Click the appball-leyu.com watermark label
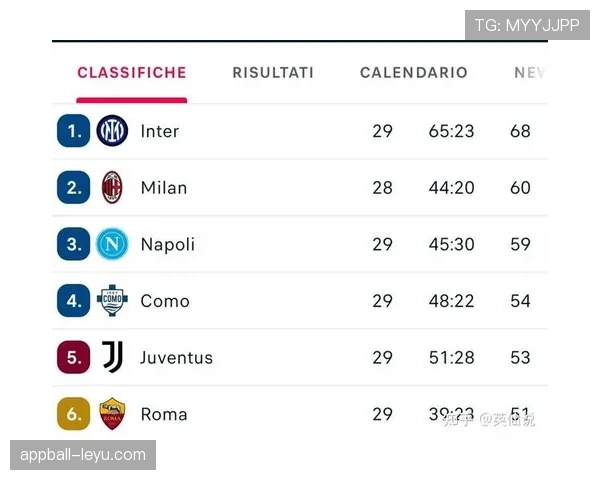The width and height of the screenshot is (600, 480). tap(84, 455)
